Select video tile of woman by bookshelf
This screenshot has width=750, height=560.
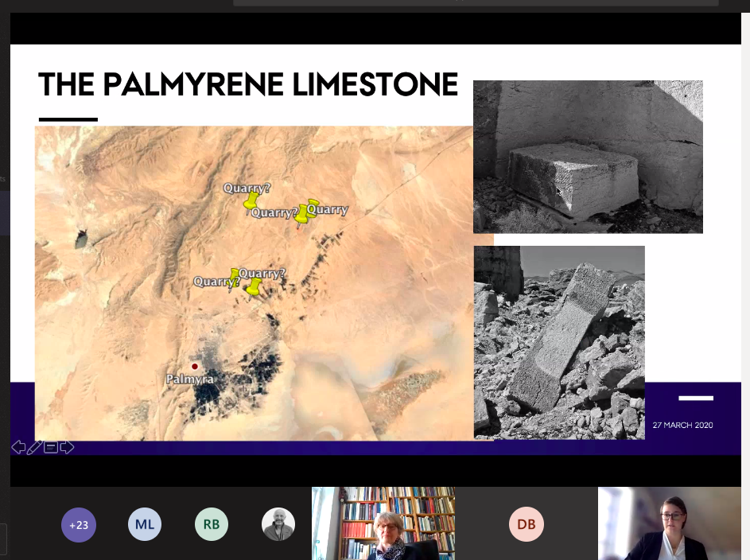pyautogui.click(x=383, y=523)
